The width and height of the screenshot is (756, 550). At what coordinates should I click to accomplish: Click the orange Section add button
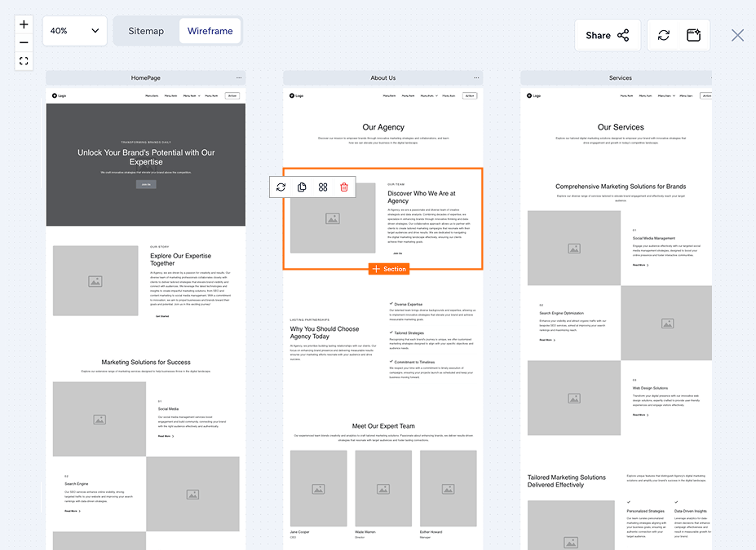point(389,268)
